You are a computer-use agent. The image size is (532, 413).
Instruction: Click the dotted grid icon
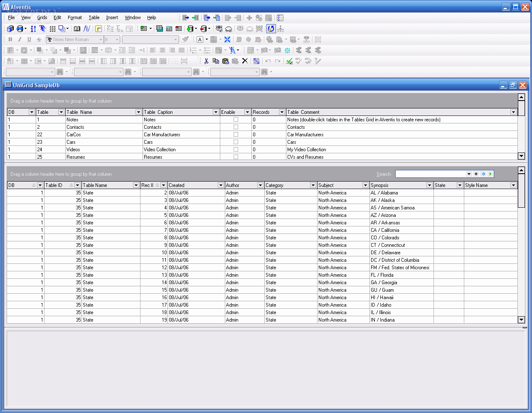tap(52, 29)
